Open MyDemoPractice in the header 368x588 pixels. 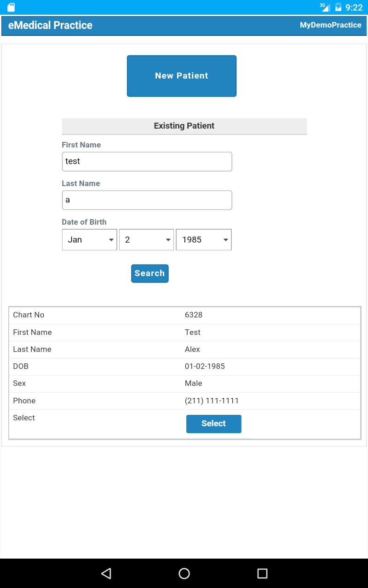point(330,25)
